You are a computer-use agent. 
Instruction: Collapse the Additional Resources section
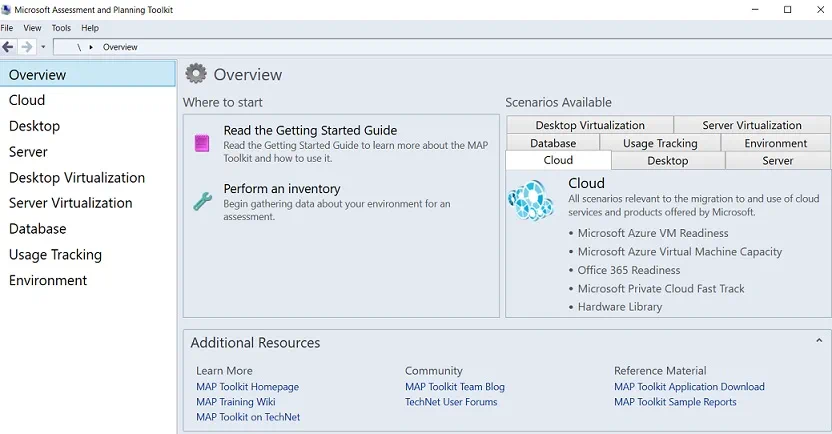pyautogui.click(x=819, y=341)
